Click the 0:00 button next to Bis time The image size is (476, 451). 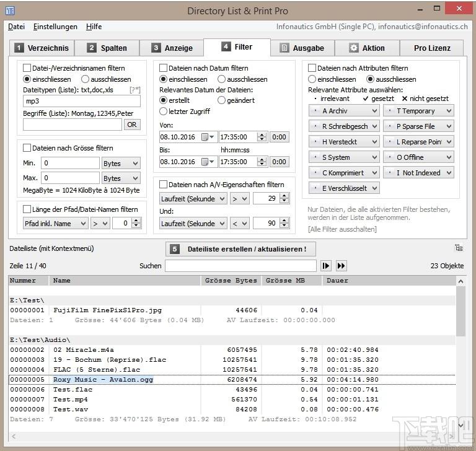coord(279,162)
